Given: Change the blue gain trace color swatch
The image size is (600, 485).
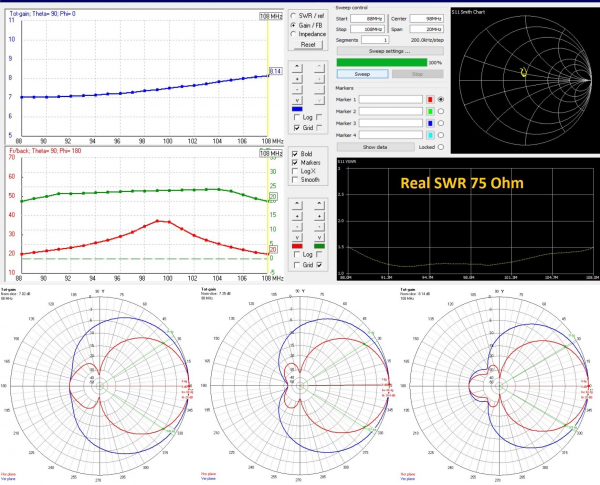Looking at the screenshot, I should tap(297, 109).
